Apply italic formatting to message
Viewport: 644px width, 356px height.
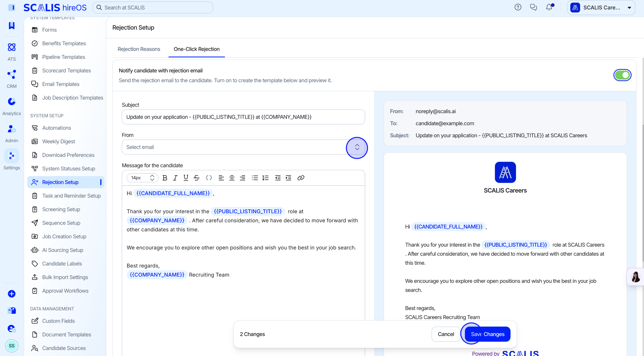click(x=175, y=178)
